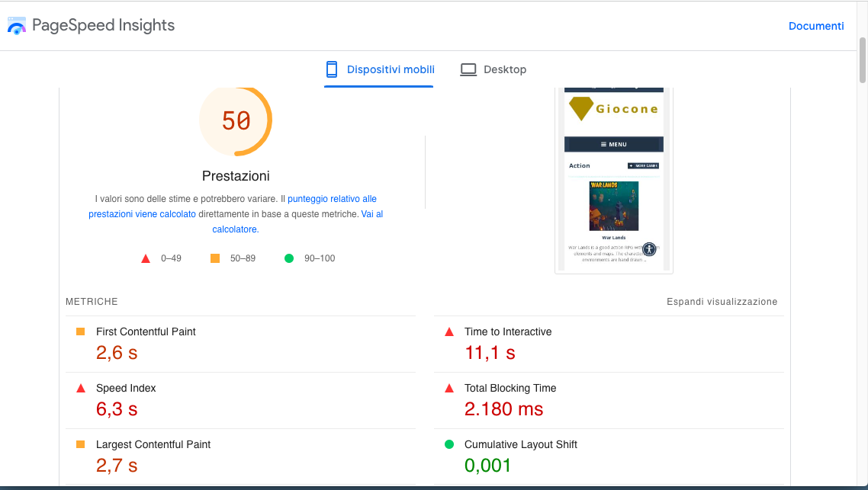Click the page vertical scrollbar thumb
The image size is (868, 490).
tap(863, 60)
